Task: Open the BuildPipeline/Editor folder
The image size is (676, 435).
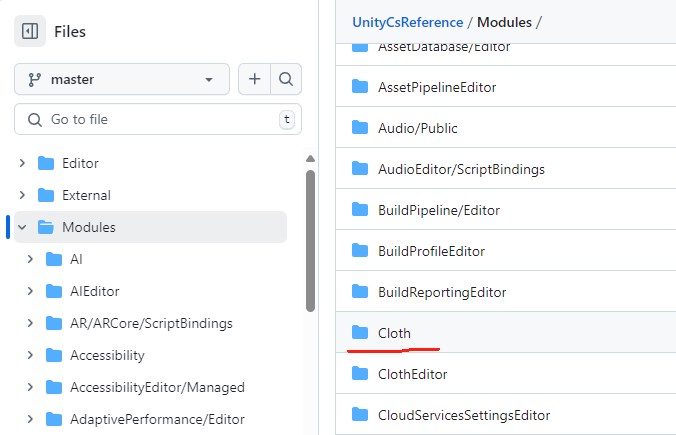Action: (439, 210)
